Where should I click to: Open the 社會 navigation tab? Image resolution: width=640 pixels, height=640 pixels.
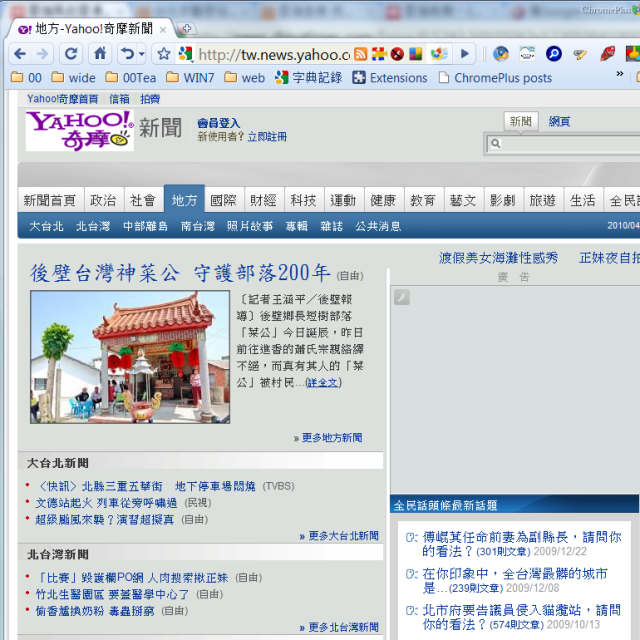[x=143, y=200]
